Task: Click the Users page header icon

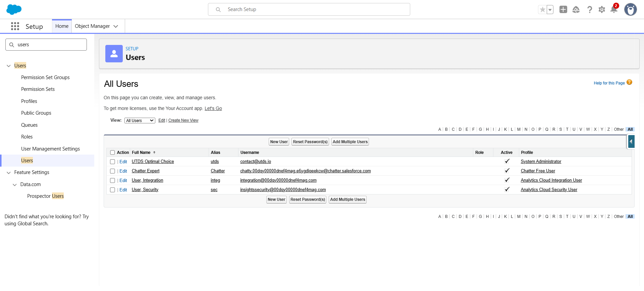Action: tap(114, 54)
